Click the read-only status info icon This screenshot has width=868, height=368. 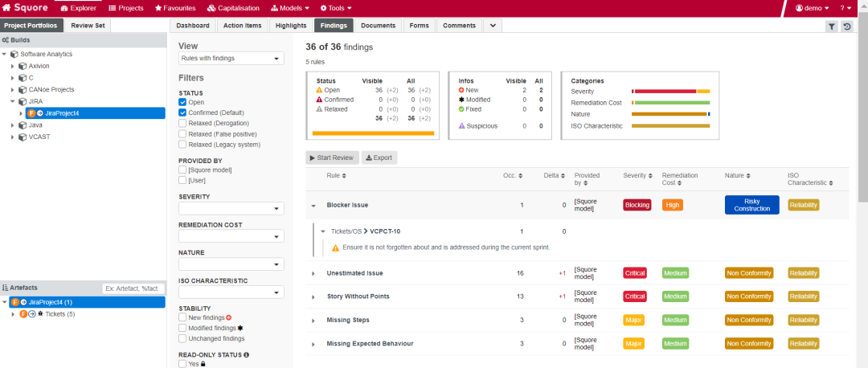pyautogui.click(x=247, y=354)
